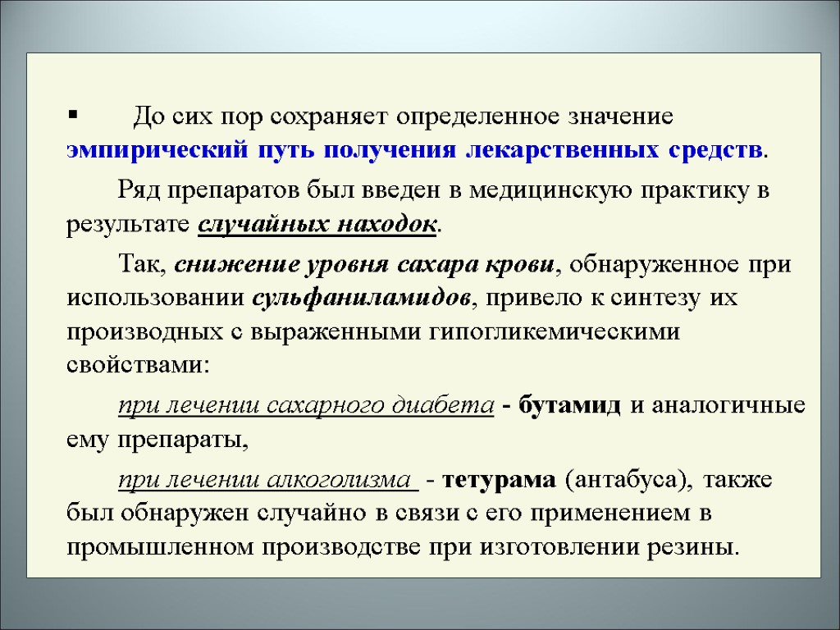Click the phrase 'медицинскую практику'

tap(608, 190)
